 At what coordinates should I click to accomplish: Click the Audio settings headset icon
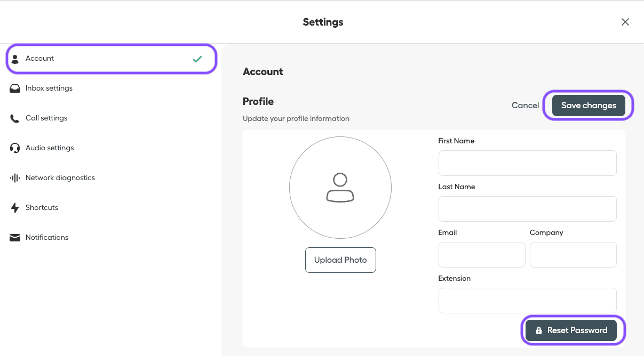[x=15, y=148]
